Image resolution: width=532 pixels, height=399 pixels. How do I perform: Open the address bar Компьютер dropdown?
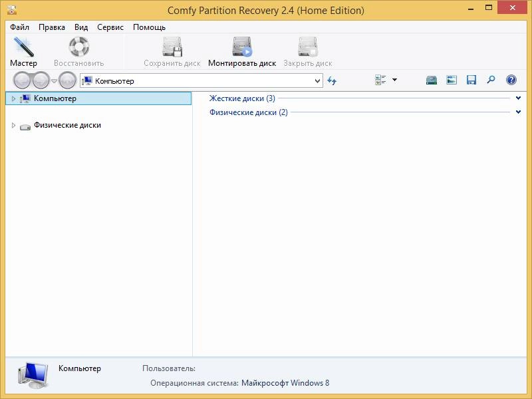tap(317, 81)
